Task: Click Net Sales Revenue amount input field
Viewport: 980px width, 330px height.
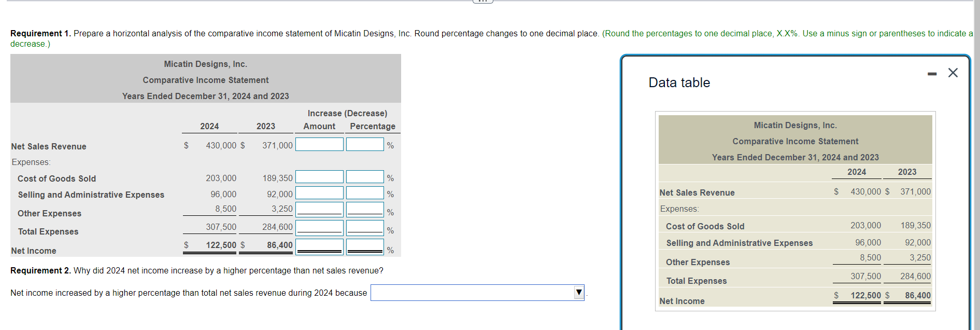Action: [x=319, y=144]
